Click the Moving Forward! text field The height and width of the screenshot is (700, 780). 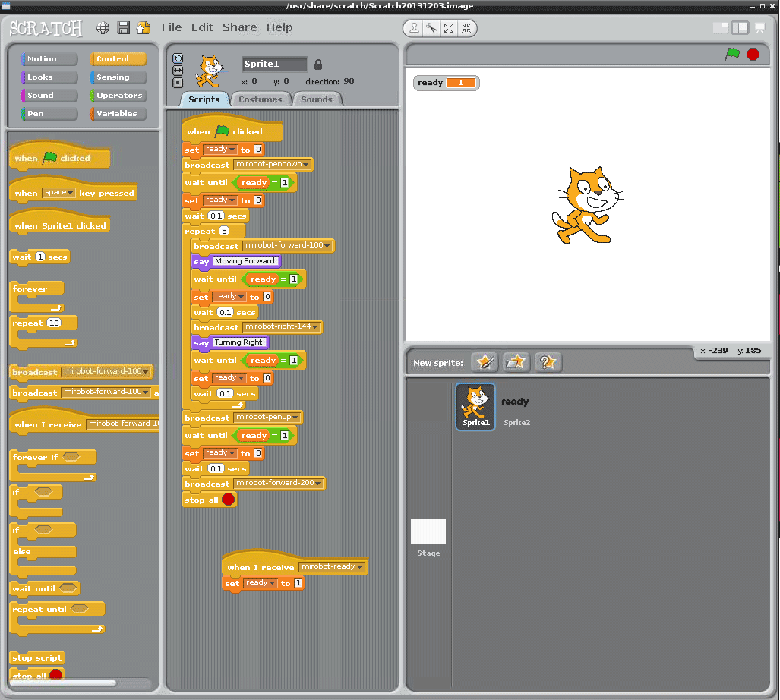click(x=246, y=261)
